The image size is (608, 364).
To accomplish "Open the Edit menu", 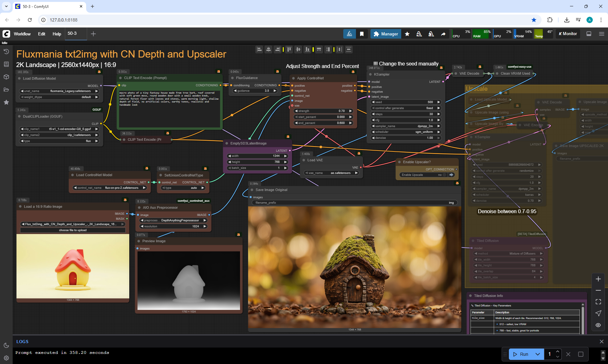I will click(41, 34).
